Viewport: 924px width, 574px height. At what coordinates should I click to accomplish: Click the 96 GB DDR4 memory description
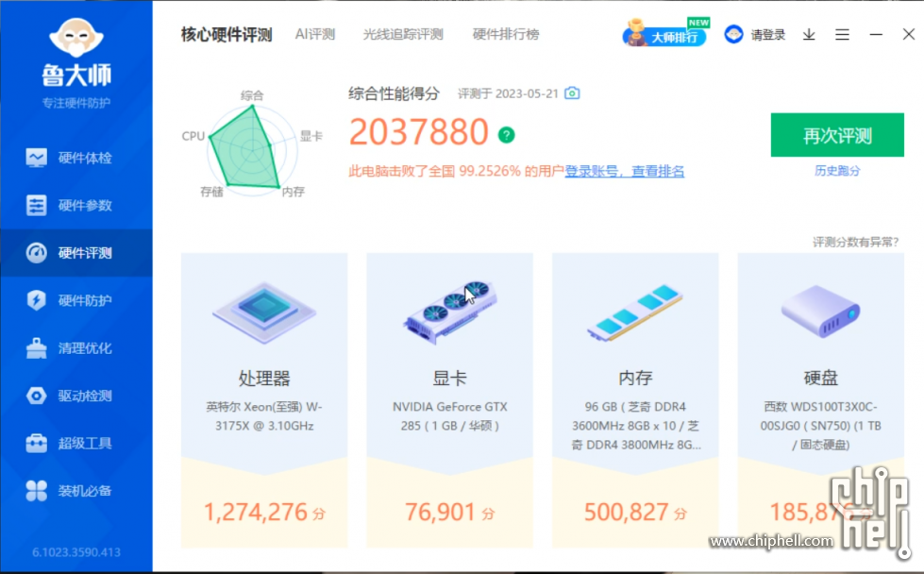point(635,426)
